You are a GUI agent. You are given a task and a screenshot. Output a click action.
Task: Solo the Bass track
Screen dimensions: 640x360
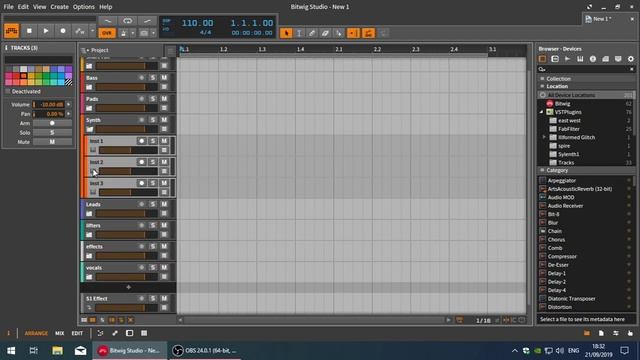pos(153,78)
